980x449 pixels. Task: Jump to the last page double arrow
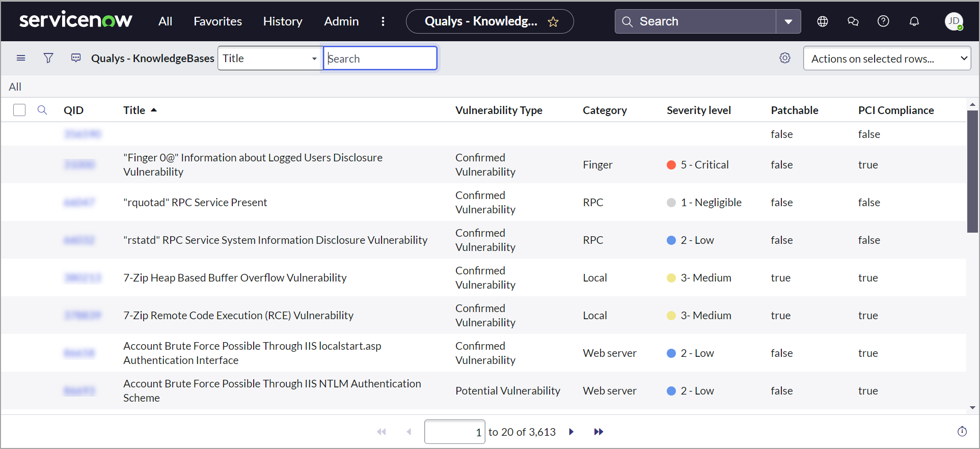(598, 432)
